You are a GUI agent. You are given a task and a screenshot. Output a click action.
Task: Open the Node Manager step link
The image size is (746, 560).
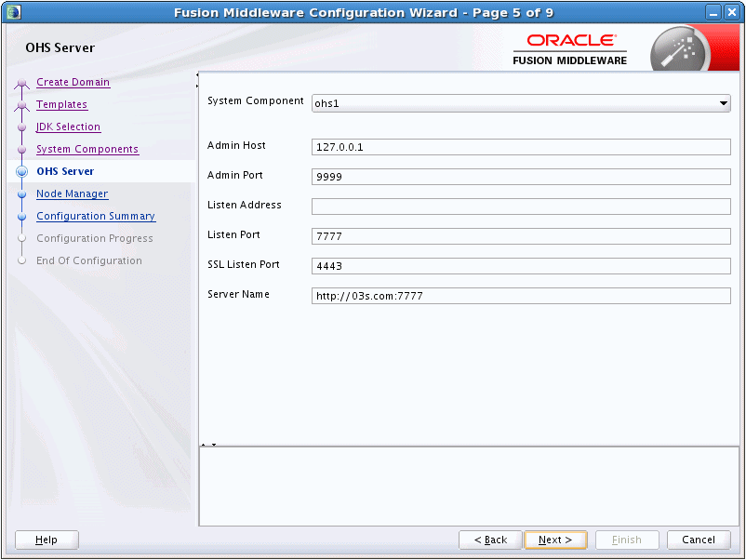[x=73, y=194]
